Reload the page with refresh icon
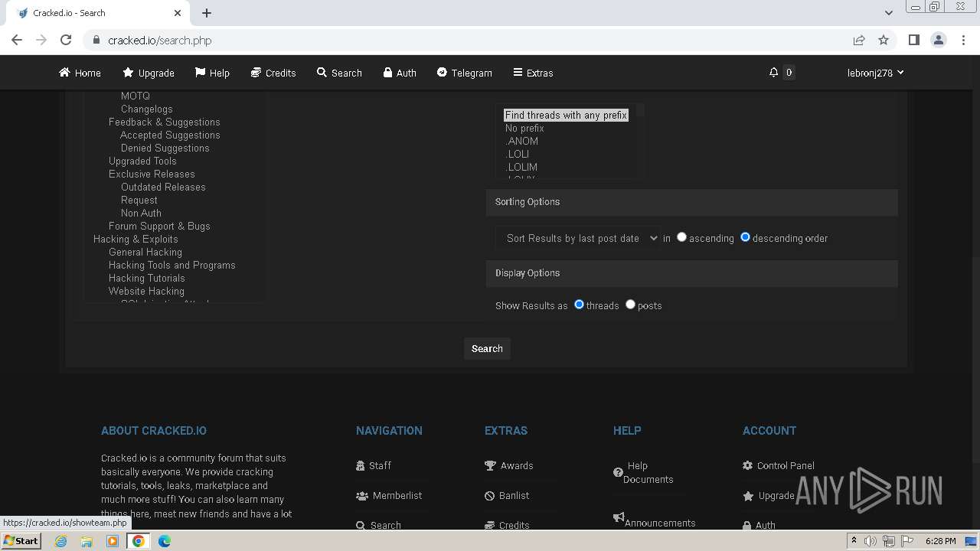 (x=66, y=40)
